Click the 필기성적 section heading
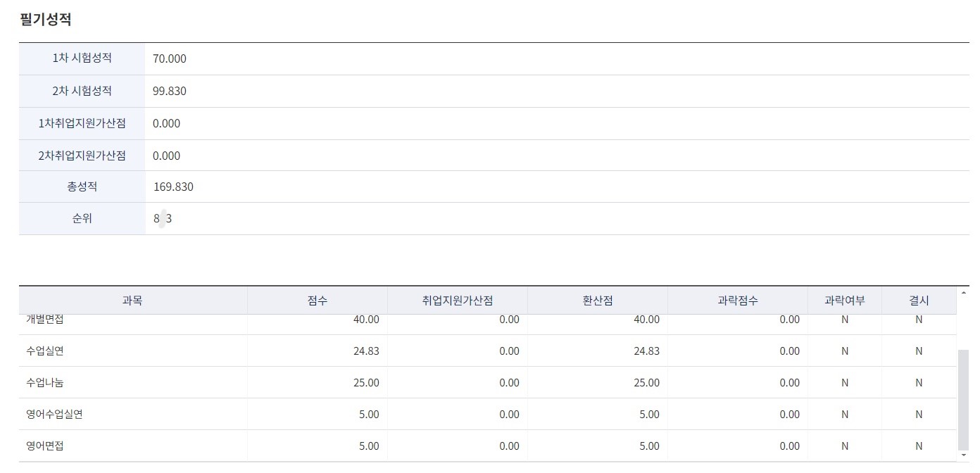Screen dimensions: 980x473 45,20
